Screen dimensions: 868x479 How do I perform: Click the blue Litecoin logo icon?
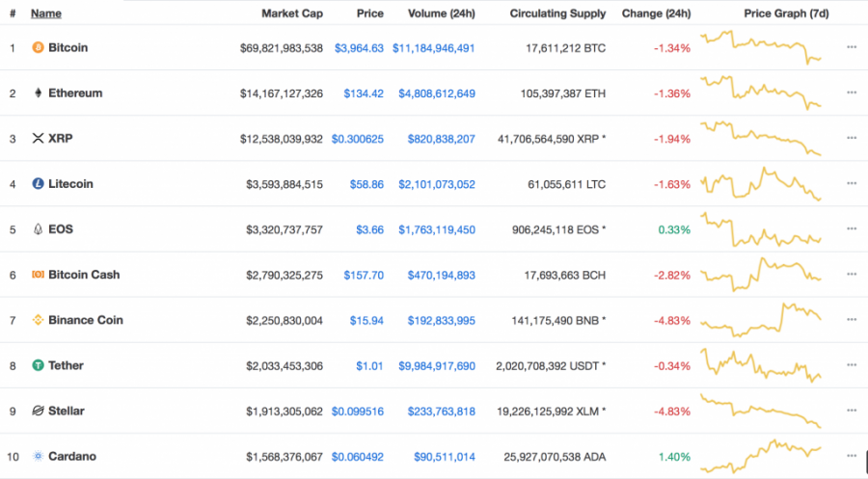pyautogui.click(x=38, y=184)
